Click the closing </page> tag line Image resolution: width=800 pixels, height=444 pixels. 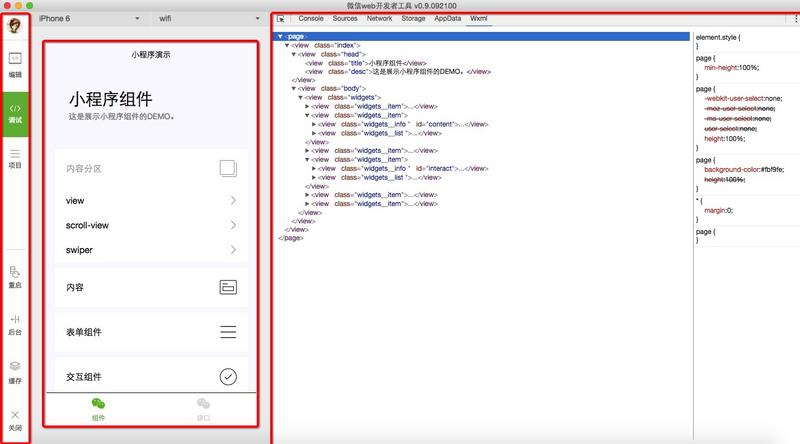(291, 238)
